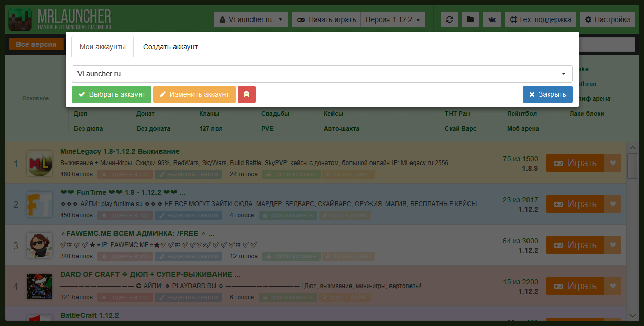
Task: Click the search input field at top right
Action: [607, 45]
